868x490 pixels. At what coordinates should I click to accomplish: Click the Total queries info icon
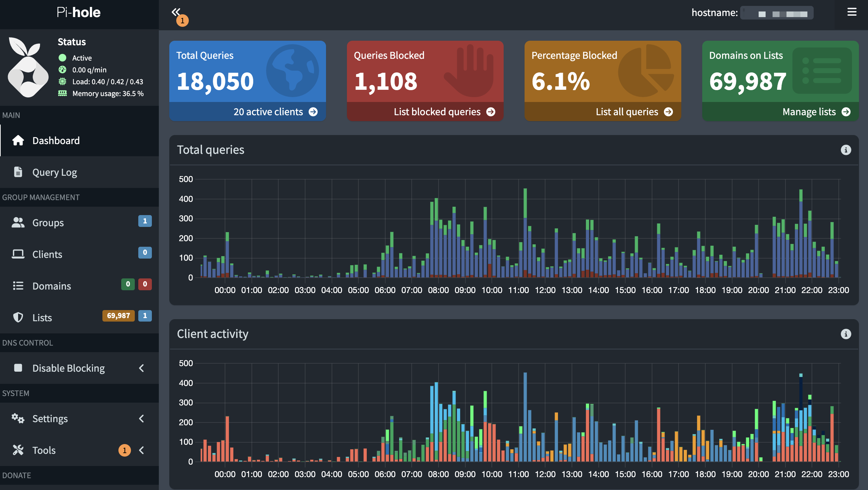[846, 150]
